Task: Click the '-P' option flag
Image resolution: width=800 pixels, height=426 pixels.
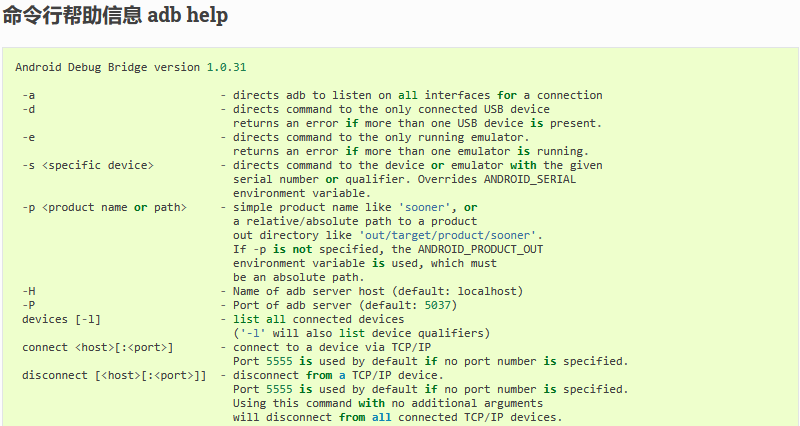Action: [29, 305]
